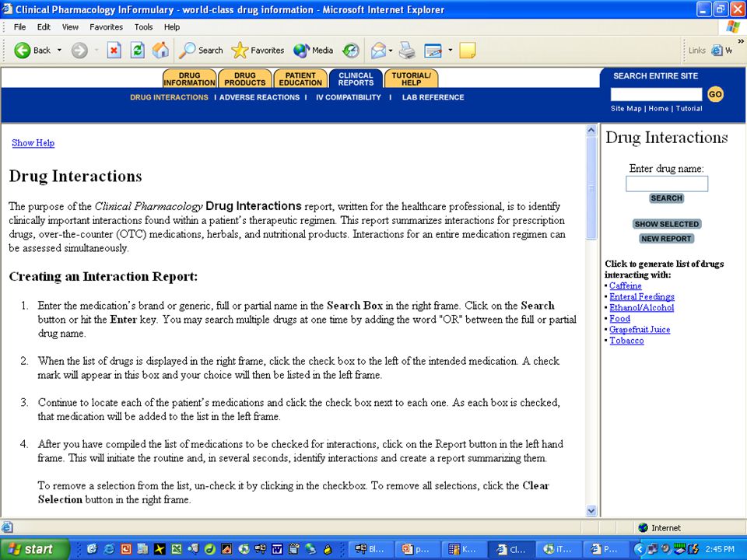This screenshot has width=747, height=560.
Task: Print the page with printer icon
Action: click(x=407, y=50)
